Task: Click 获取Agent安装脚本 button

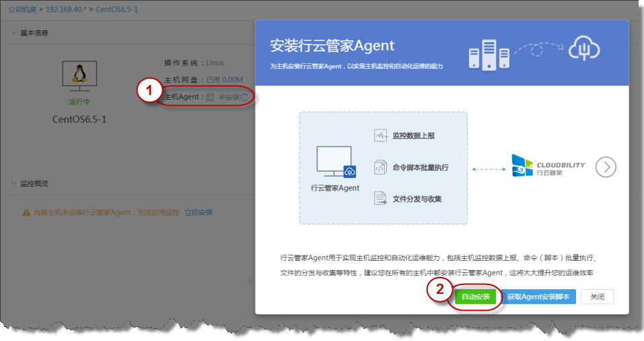Action: tap(538, 297)
